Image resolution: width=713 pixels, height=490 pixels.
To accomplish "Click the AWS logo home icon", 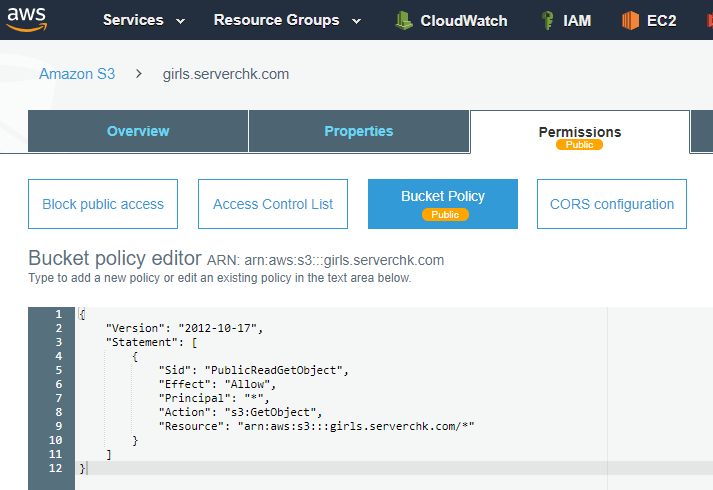I will (27, 20).
